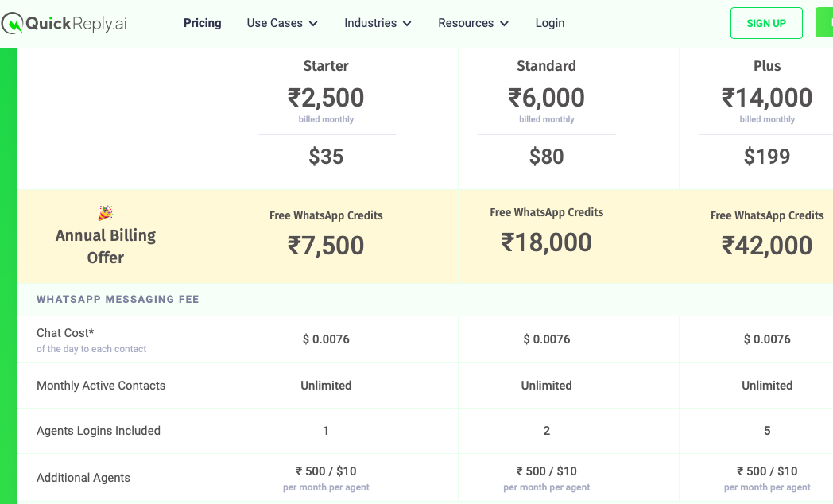Open the Pricing menu item
The width and height of the screenshot is (833, 504).
[x=203, y=23]
